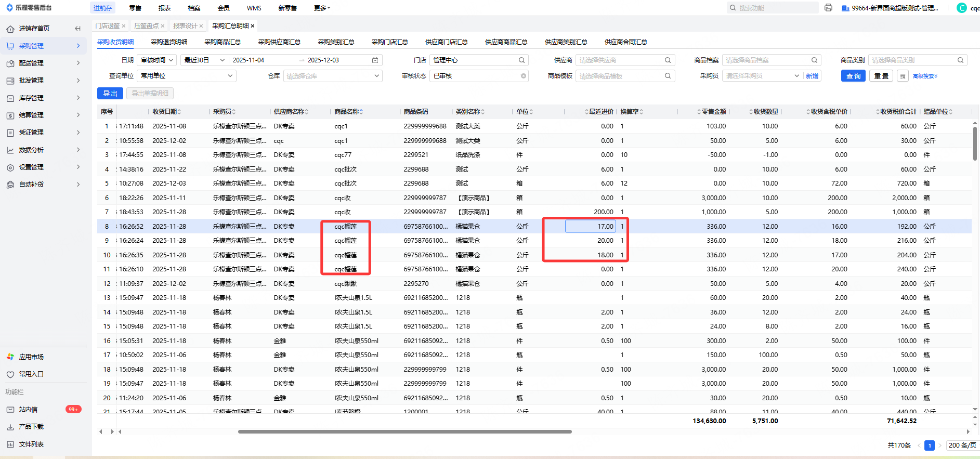
Task: Expand 高级搜索 advanced search options
Action: point(925,76)
